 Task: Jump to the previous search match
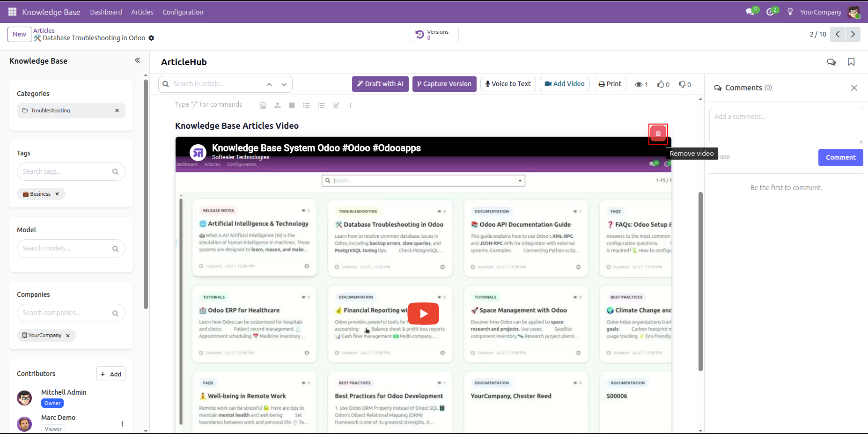pyautogui.click(x=269, y=84)
